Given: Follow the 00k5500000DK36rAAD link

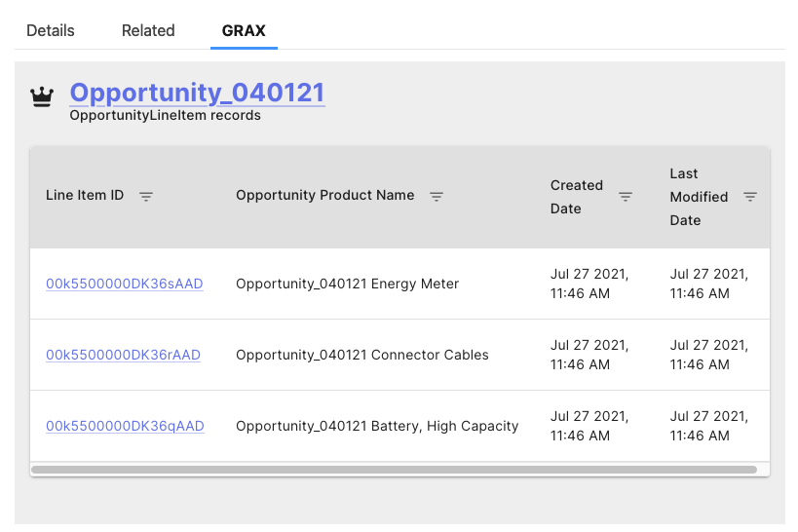Looking at the screenshot, I should (x=123, y=355).
